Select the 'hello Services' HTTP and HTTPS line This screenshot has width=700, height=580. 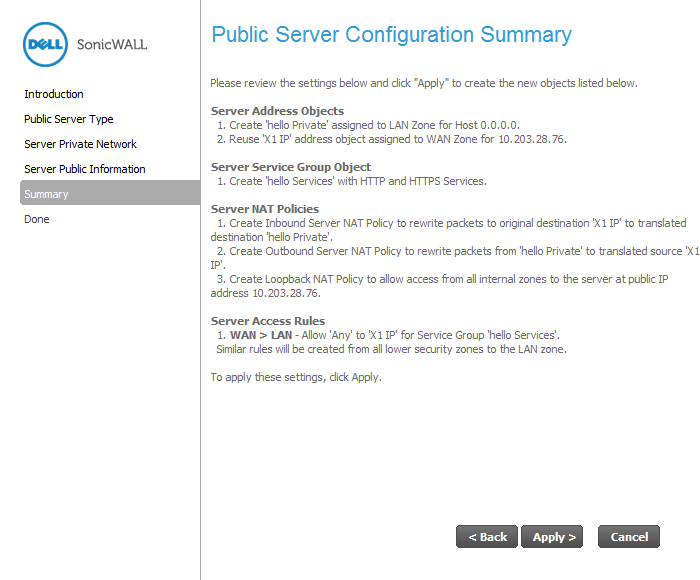(x=352, y=181)
